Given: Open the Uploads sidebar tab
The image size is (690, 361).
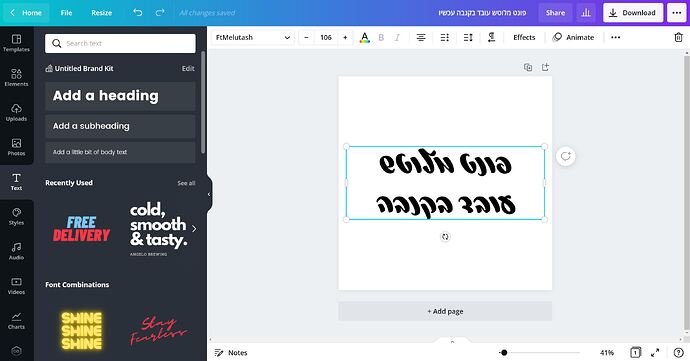Looking at the screenshot, I should pos(16,112).
